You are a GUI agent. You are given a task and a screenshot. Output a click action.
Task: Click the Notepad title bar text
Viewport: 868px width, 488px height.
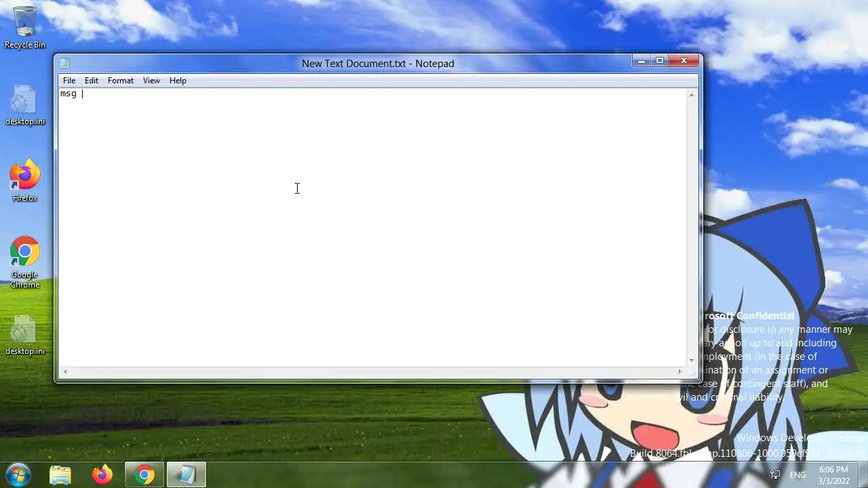pyautogui.click(x=378, y=64)
